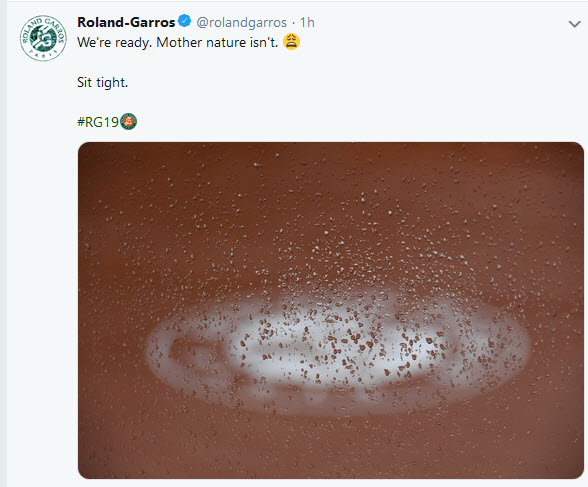The height and width of the screenshot is (487, 588).
Task: Click the weary face emoji
Action: point(291,41)
